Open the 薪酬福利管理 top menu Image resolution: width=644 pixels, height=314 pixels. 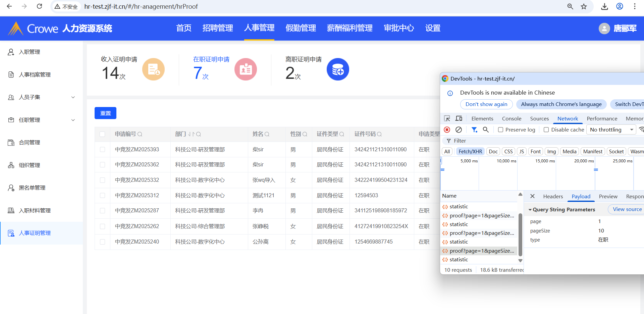[350, 28]
